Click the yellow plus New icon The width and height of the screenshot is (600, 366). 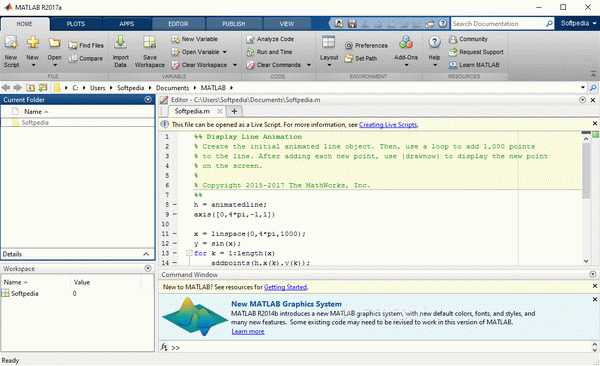click(x=33, y=42)
